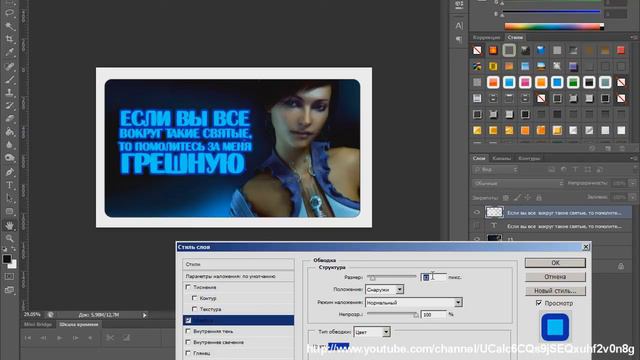
Task: Switch to the Коррекция tab
Action: tap(486, 37)
